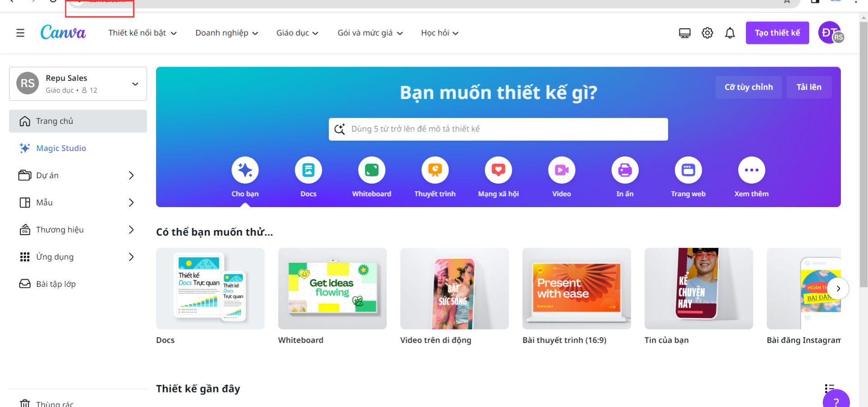Open notifications bell icon
The image size is (868, 407).
coord(730,33)
